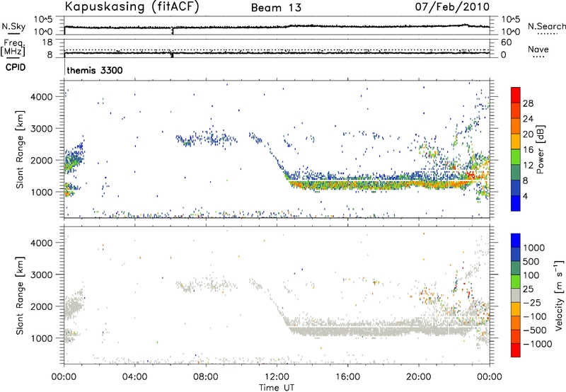The height and width of the screenshot is (392, 566).
Task: Click "4000" tick on the power panel axis
Action: (x=41, y=97)
